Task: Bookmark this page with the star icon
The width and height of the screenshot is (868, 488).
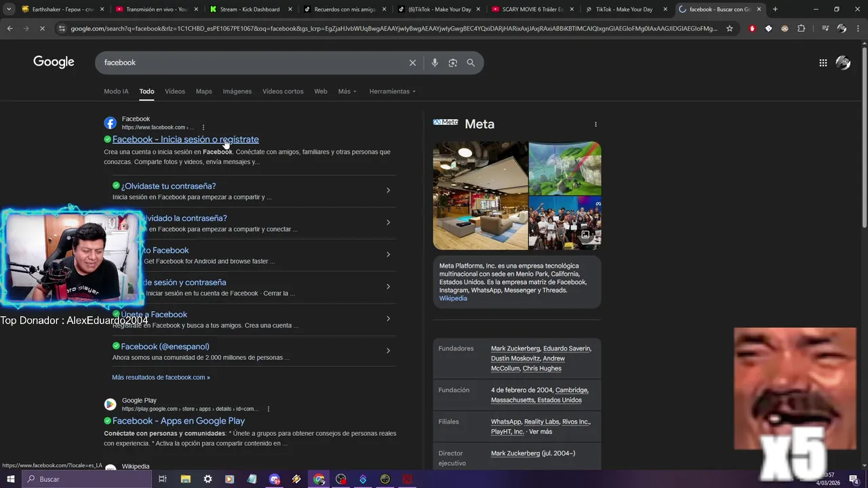Action: 730,28
